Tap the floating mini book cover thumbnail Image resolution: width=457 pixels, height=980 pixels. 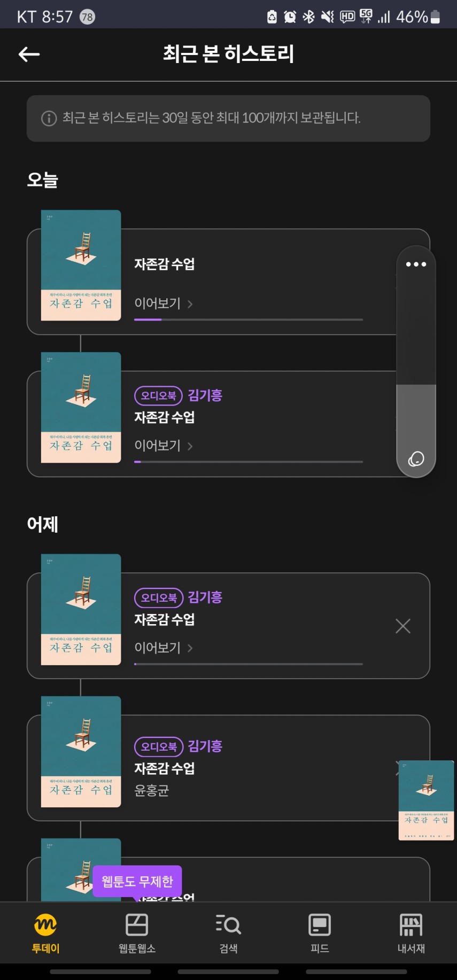[426, 800]
